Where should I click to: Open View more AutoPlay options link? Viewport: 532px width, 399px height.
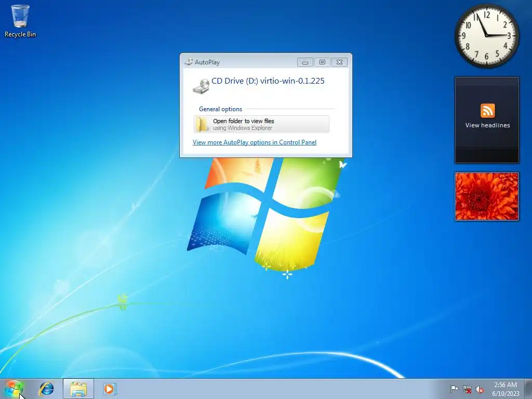(255, 142)
